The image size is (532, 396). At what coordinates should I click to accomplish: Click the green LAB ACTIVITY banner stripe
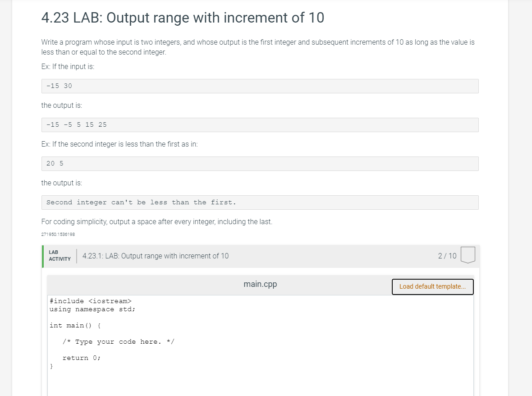pos(44,256)
